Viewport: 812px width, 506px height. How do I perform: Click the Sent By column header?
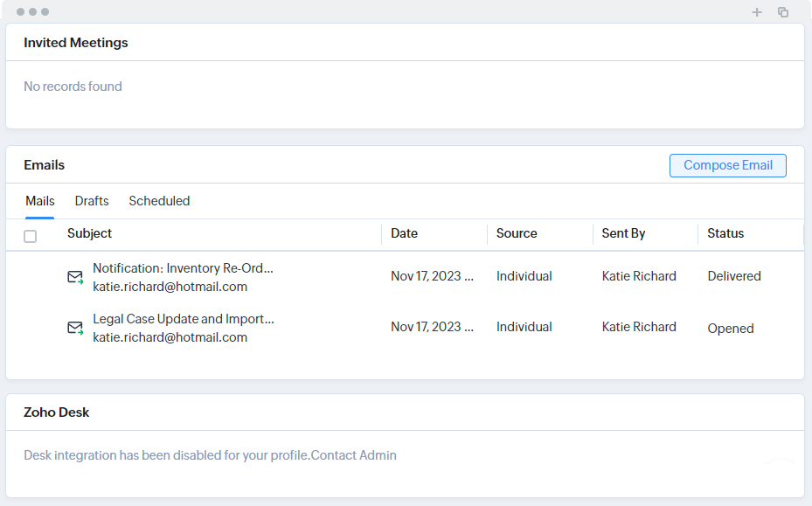pyautogui.click(x=623, y=233)
